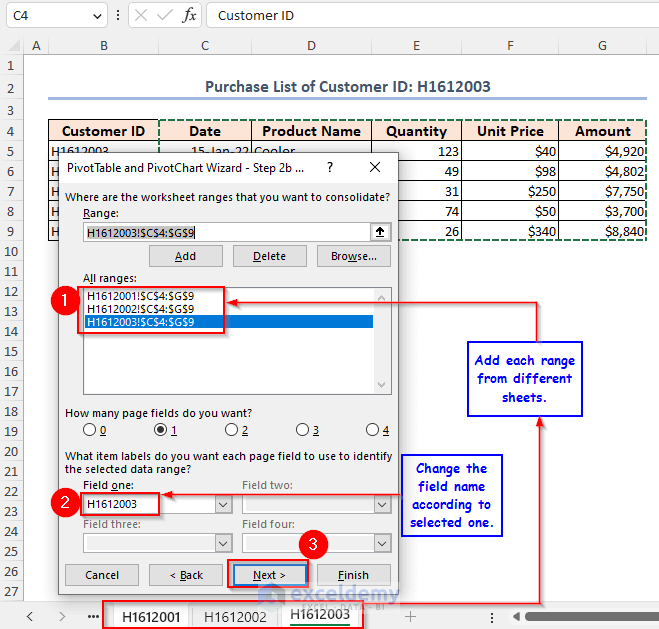
Task: Click the $250 unit price cell
Action: coord(510,191)
